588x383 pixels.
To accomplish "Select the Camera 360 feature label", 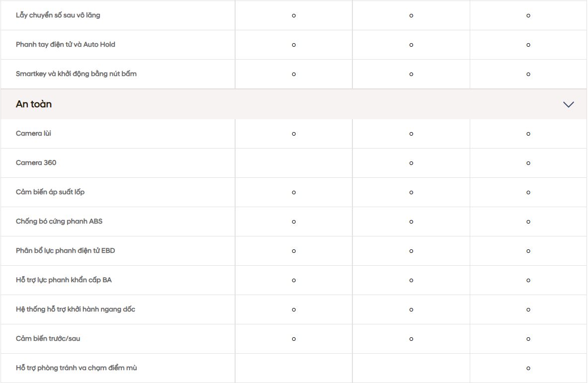I will pos(36,163).
